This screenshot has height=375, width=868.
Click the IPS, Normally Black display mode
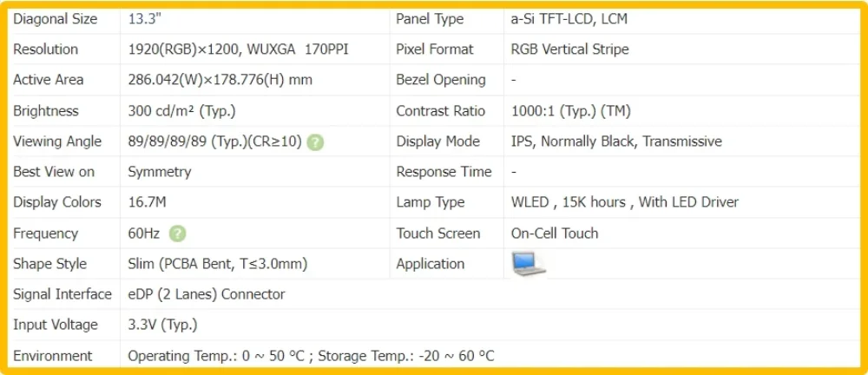[x=616, y=141]
